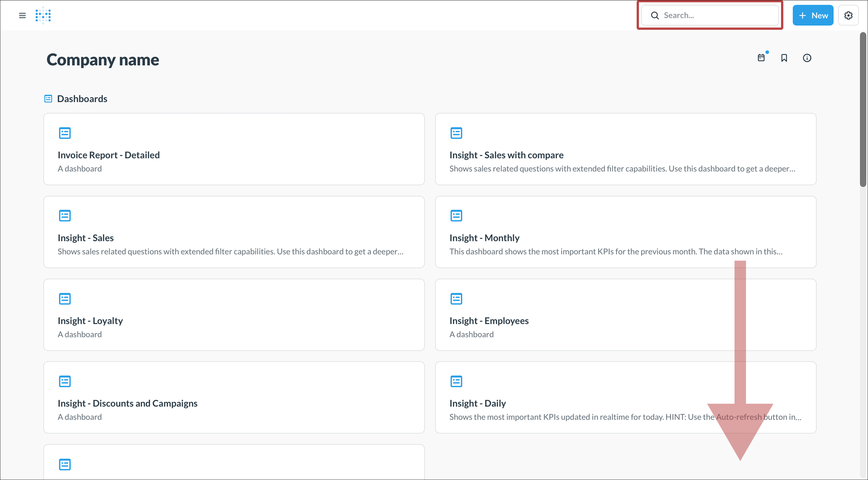This screenshot has width=868, height=480.
Task: Click the vertical page scrollbar
Action: 863,110
